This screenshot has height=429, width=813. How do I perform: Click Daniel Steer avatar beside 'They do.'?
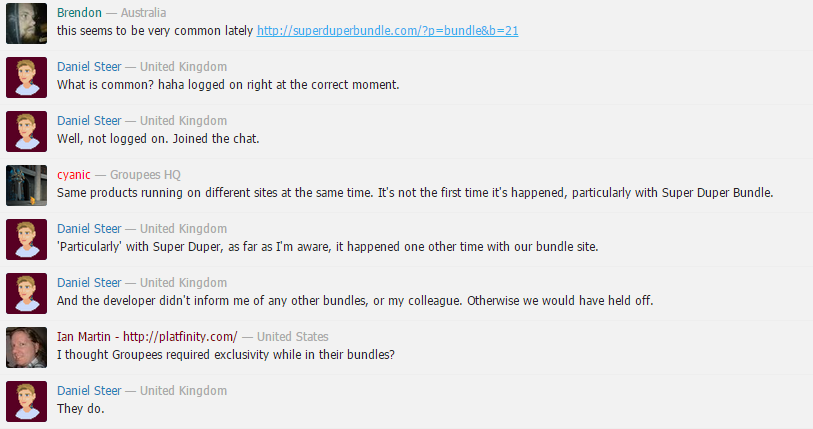[x=26, y=402]
